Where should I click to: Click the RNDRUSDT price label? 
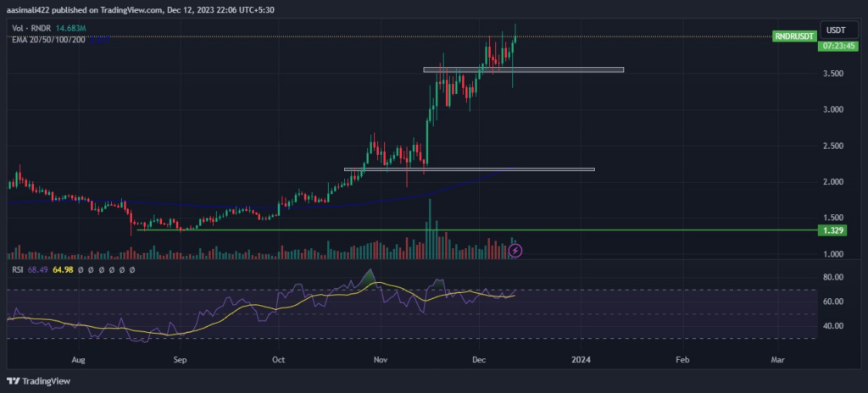794,36
